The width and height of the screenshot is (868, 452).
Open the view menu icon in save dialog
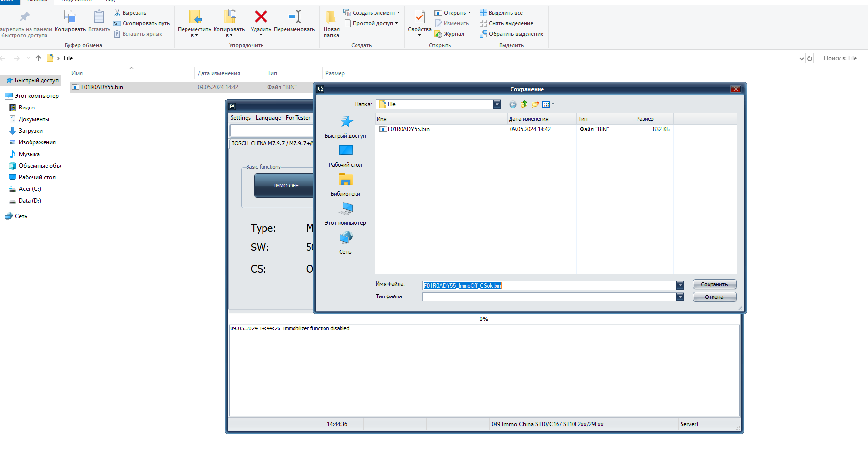click(548, 104)
